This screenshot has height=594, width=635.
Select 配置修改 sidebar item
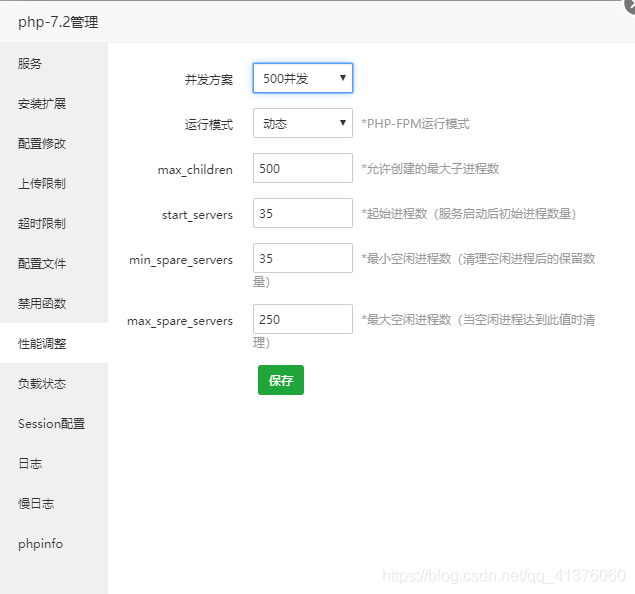pyautogui.click(x=54, y=143)
